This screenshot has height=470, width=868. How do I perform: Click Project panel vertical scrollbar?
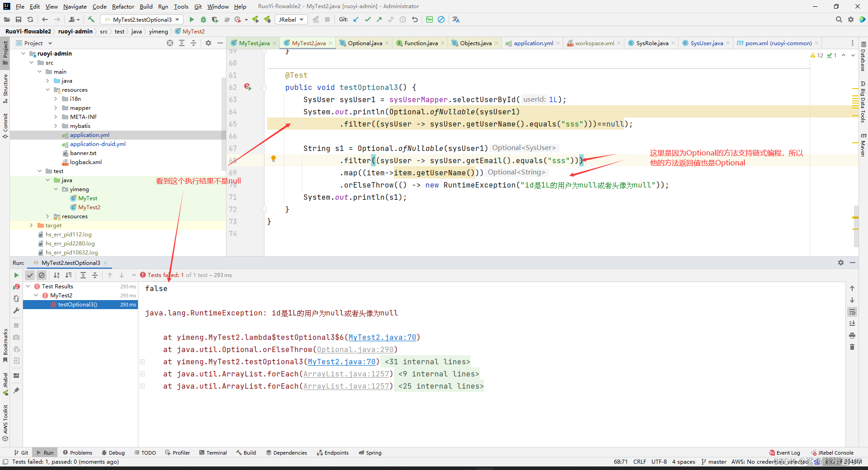click(223, 124)
